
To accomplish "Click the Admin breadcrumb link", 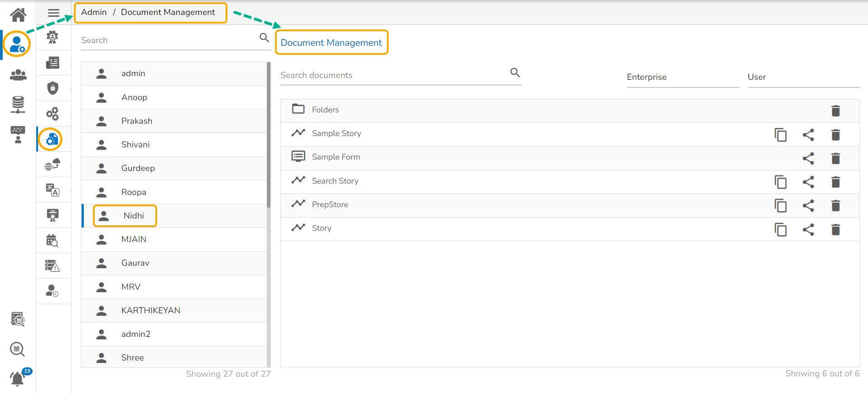I will pos(94,12).
